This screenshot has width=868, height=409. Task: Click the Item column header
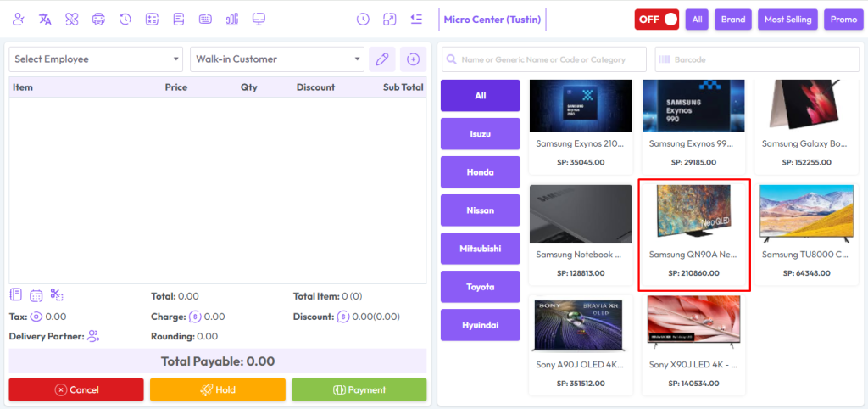(x=23, y=87)
